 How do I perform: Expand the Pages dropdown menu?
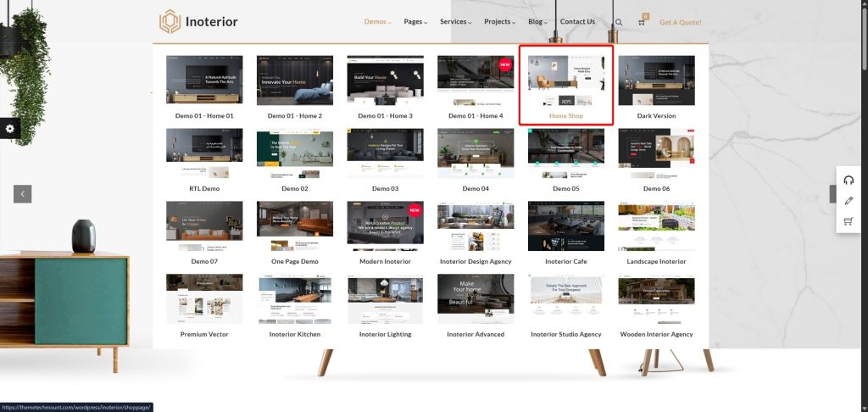(x=415, y=22)
